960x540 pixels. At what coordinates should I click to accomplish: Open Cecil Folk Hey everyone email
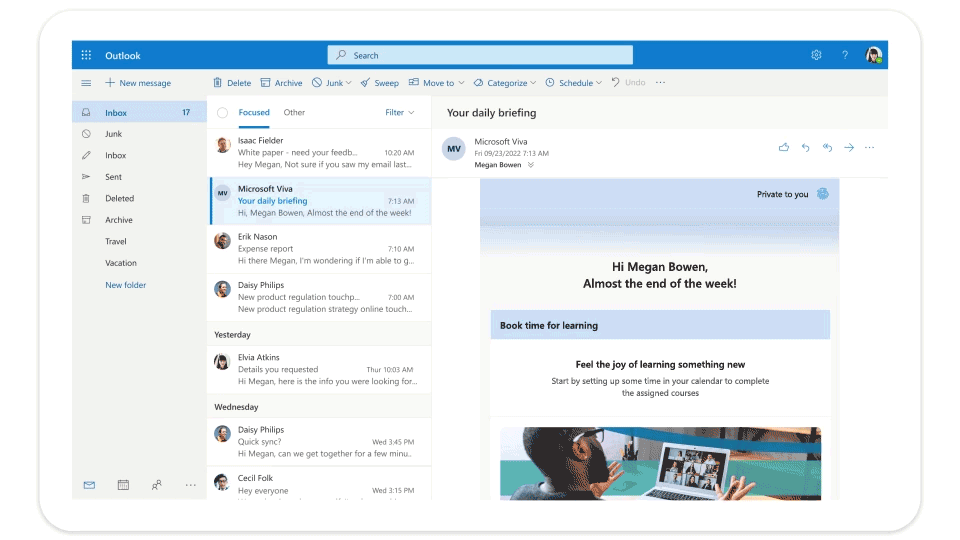click(320, 484)
